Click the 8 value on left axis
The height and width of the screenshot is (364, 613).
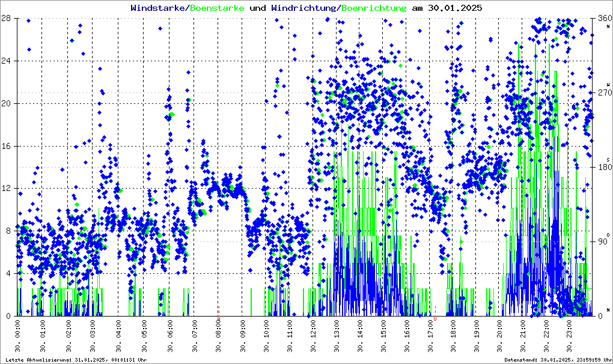point(7,231)
